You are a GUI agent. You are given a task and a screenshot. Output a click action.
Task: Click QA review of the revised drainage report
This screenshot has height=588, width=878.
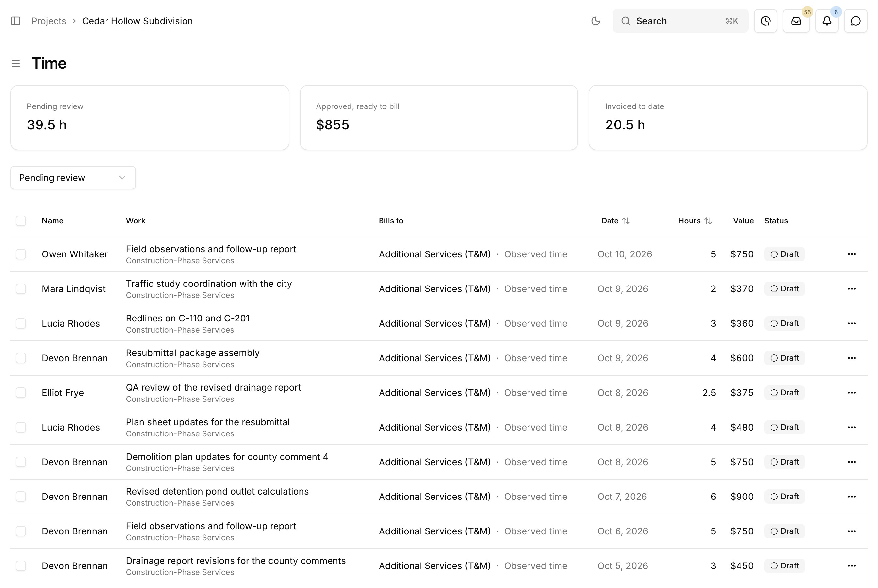tap(213, 387)
